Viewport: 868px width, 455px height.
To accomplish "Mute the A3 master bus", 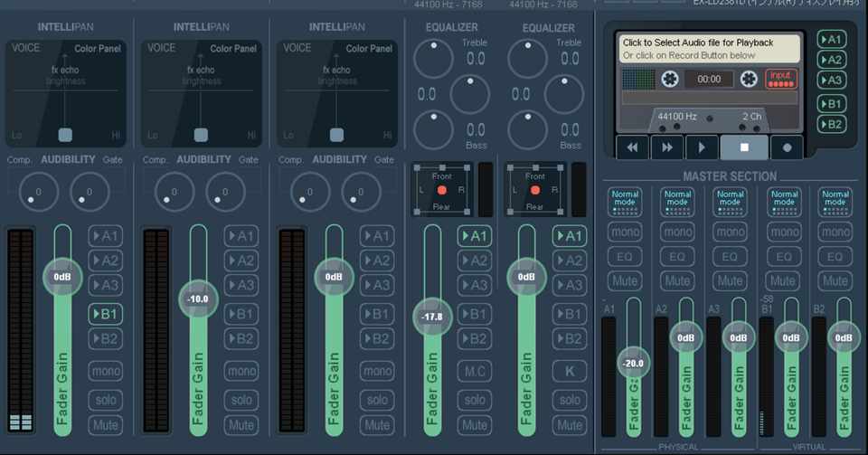I will tap(731, 281).
